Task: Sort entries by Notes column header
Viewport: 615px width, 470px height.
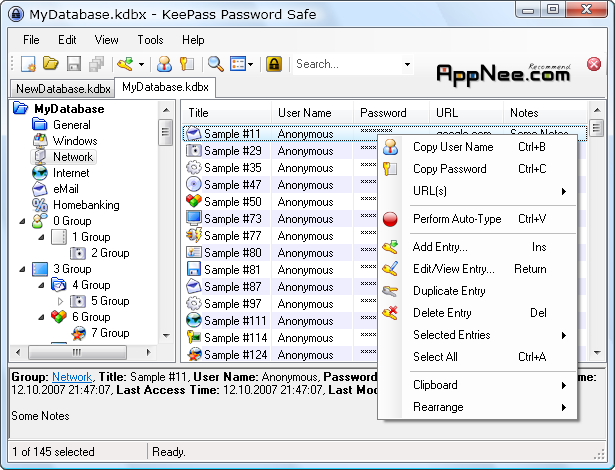Action: (545, 113)
